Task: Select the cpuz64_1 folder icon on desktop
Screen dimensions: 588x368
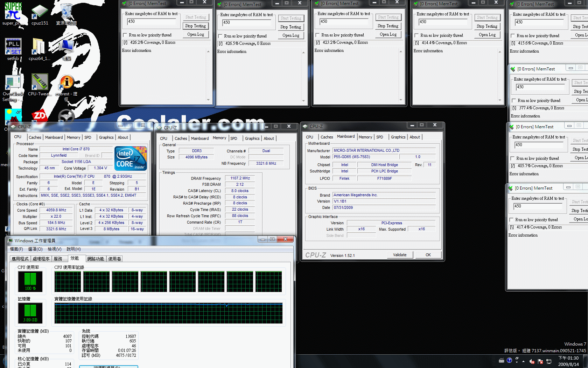Action: tap(39, 49)
